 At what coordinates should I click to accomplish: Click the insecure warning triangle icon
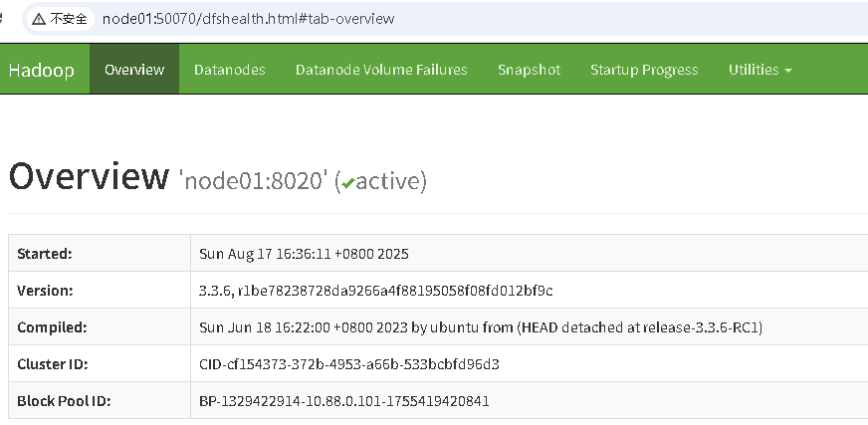[x=39, y=19]
